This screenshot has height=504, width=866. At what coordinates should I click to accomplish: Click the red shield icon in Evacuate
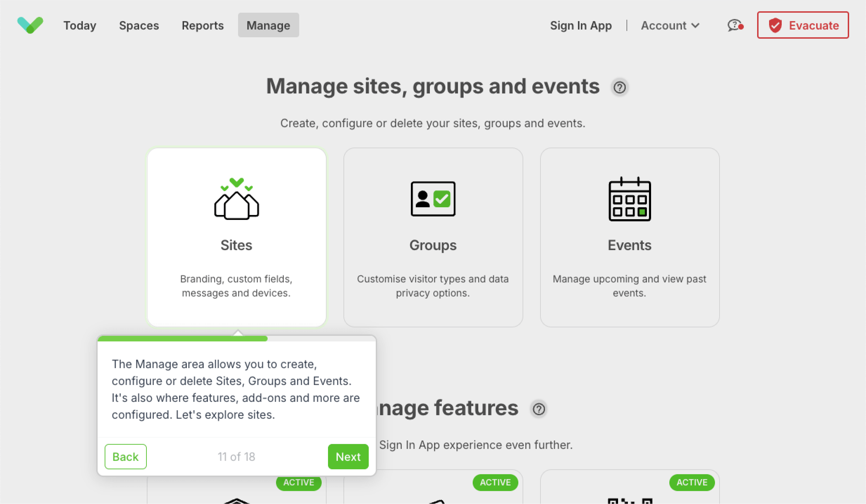(x=775, y=25)
